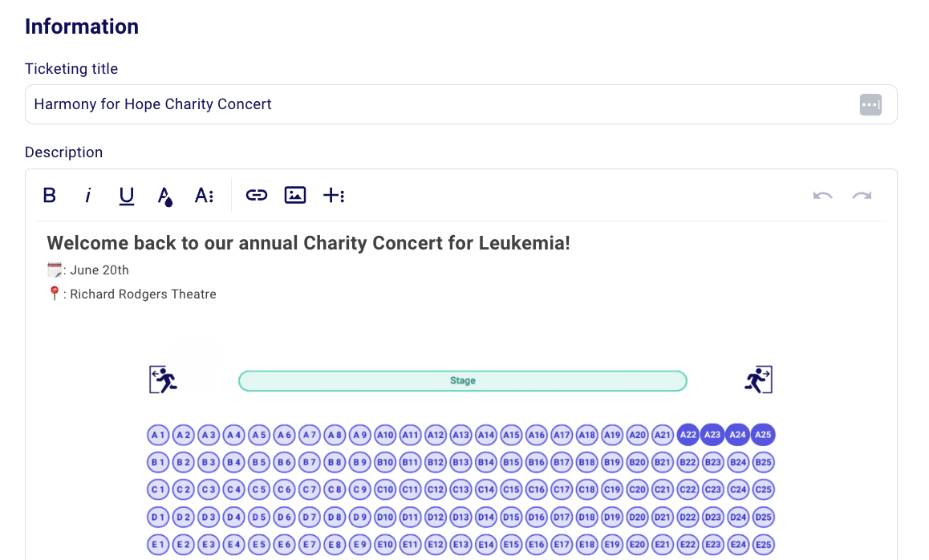Open the text style dropdown
The width and height of the screenshot is (929, 560).
point(204,195)
